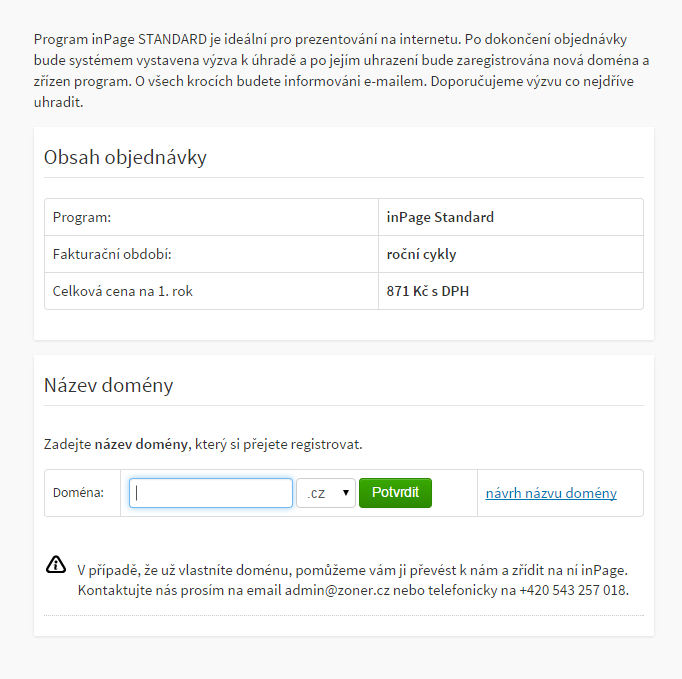Image resolution: width=682 pixels, height=679 pixels.
Task: Click the Zadejte název domény instruction text
Action: coord(203,444)
